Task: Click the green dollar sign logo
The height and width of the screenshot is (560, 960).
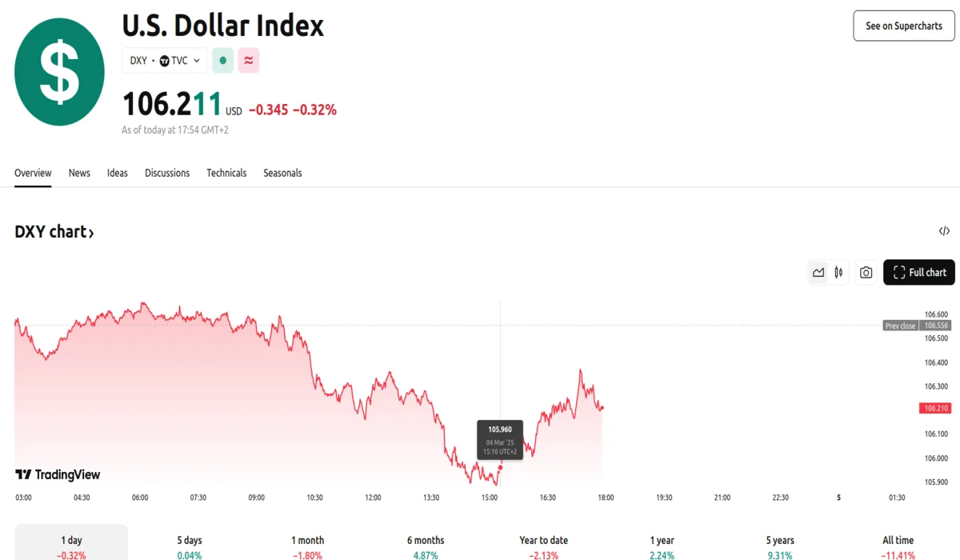Action: pos(59,72)
